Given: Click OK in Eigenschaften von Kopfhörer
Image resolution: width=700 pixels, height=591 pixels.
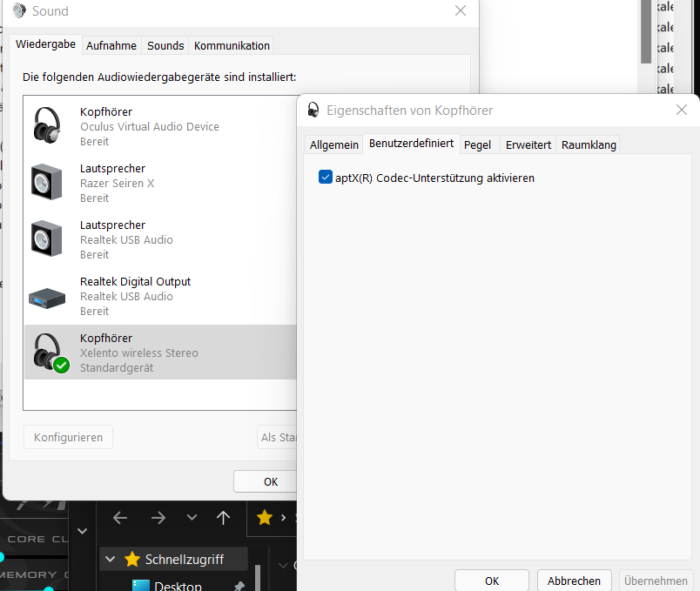Looking at the screenshot, I should pos(492,581).
